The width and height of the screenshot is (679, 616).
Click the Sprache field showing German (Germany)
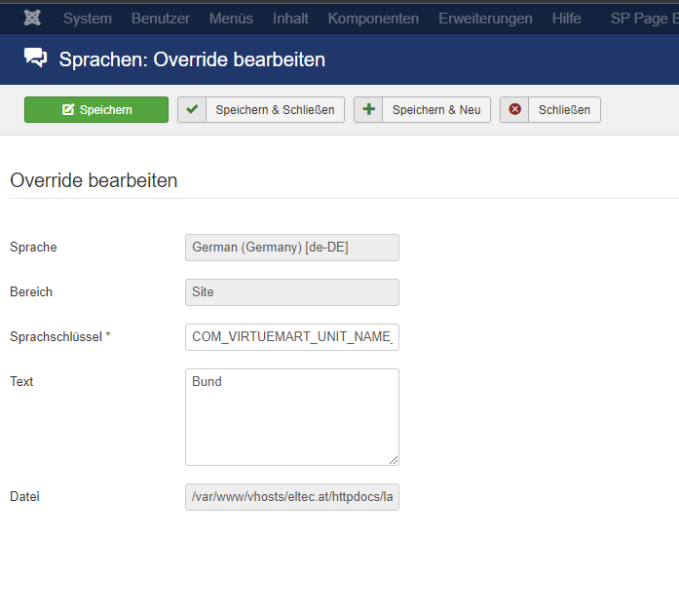pos(291,248)
